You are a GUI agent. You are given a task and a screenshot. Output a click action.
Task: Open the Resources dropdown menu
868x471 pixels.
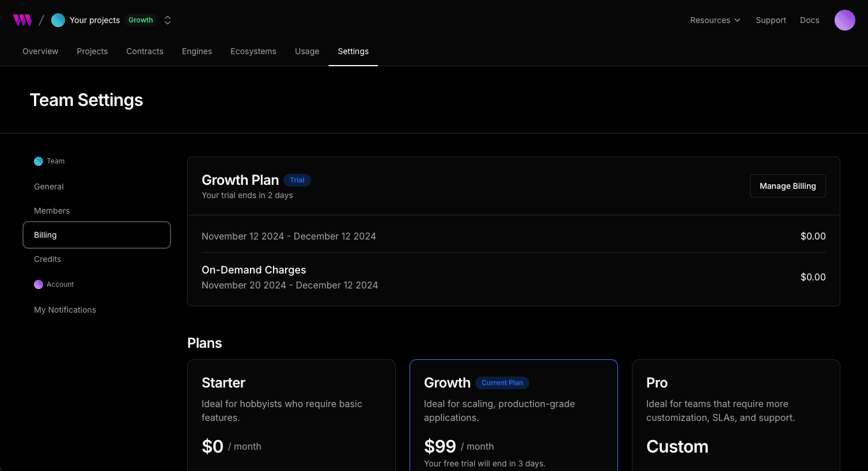(715, 20)
